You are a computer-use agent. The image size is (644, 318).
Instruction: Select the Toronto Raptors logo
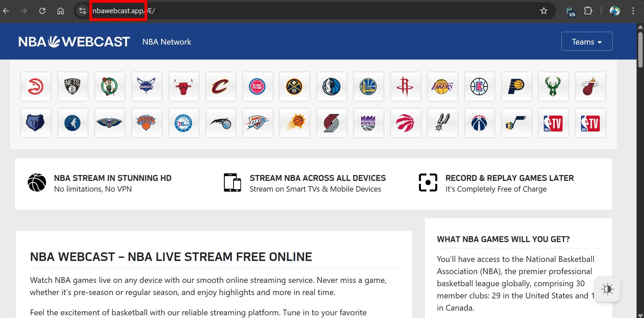[405, 123]
